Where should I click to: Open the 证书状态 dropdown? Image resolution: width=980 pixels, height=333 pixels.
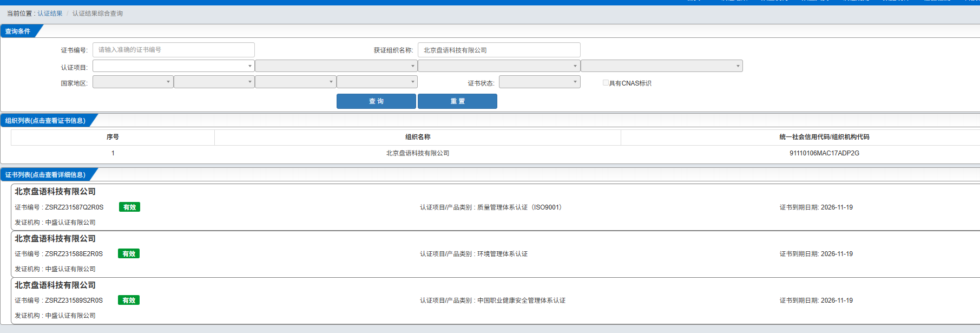(540, 82)
